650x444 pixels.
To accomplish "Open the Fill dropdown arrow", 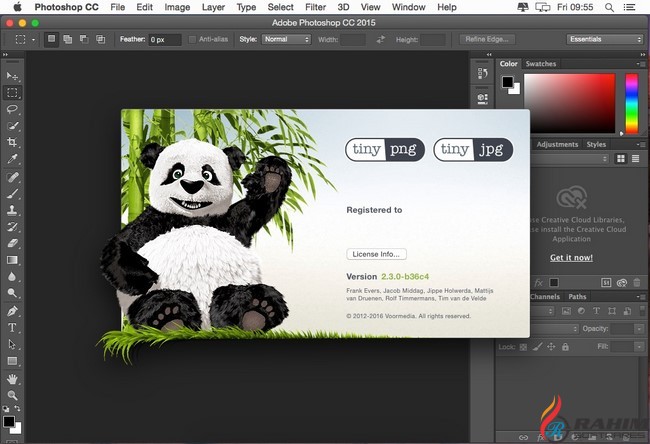I will (639, 347).
